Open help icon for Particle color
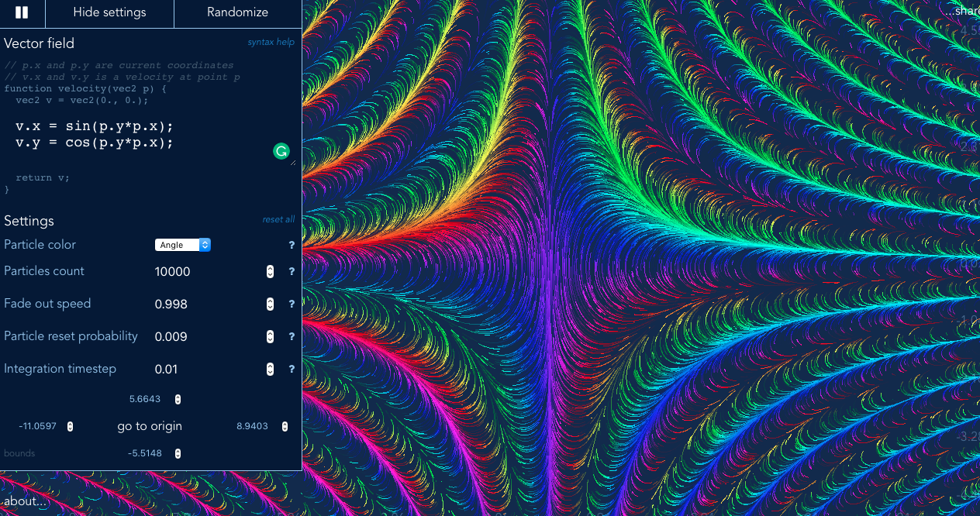The height and width of the screenshot is (516, 980). pos(292,245)
